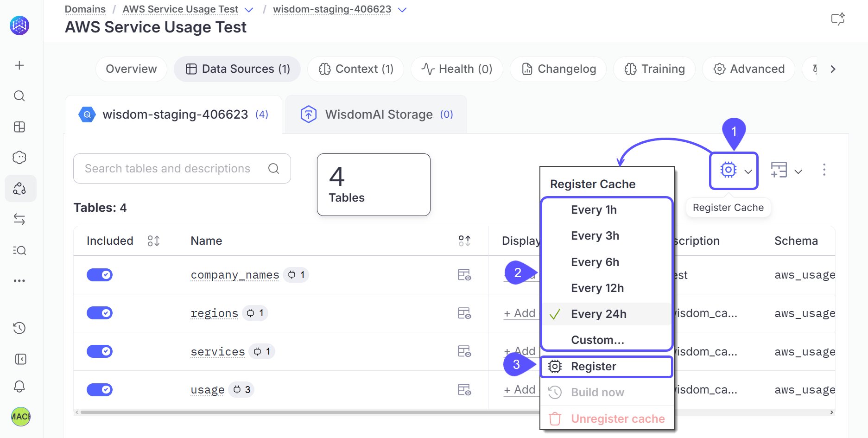Open Domains breadcrumb link

click(x=85, y=9)
